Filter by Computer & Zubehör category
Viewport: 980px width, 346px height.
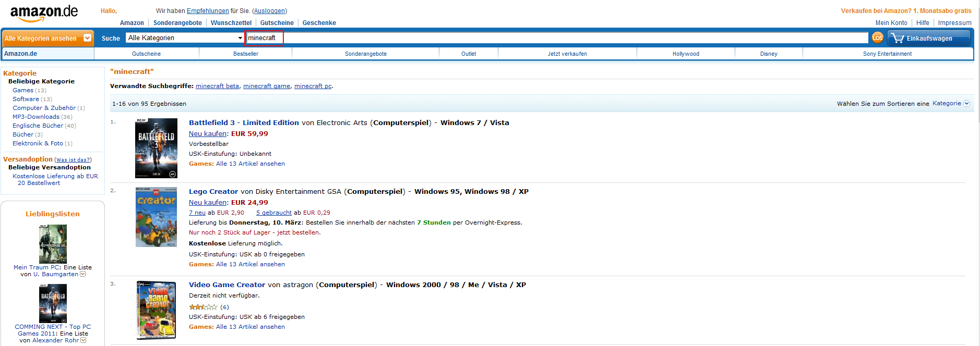pos(44,108)
